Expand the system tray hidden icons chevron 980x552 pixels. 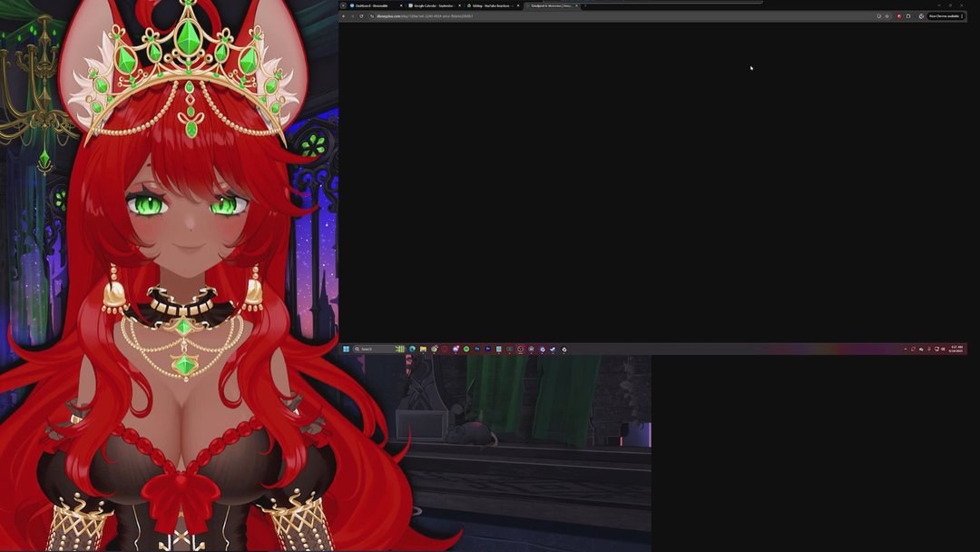(x=905, y=349)
